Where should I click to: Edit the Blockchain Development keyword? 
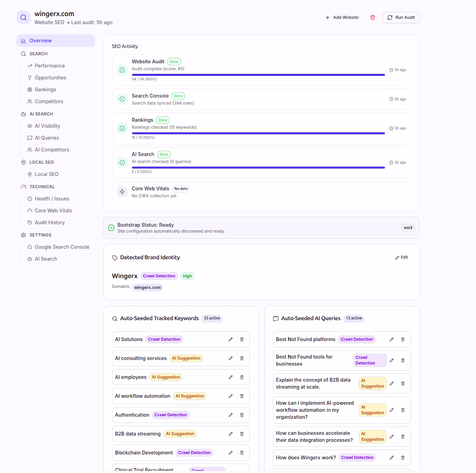231,453
